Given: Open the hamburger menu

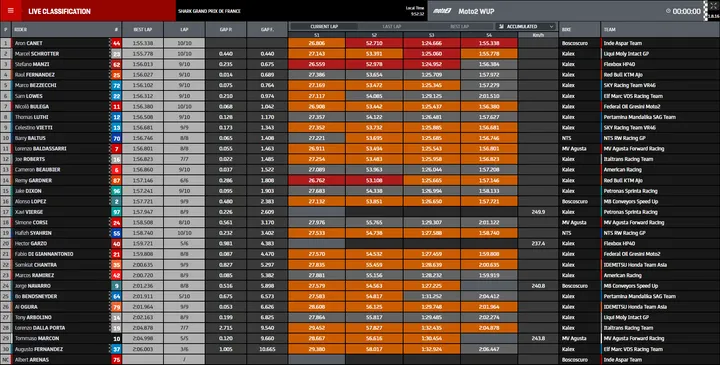Looking at the screenshot, I should [x=11, y=11].
